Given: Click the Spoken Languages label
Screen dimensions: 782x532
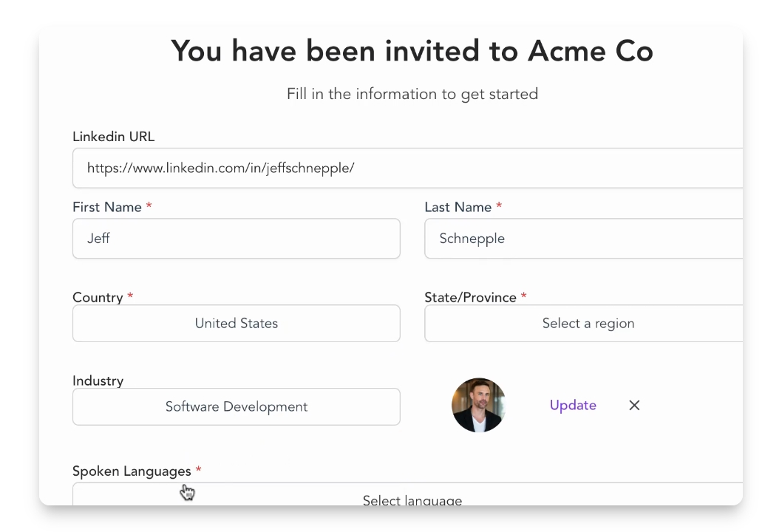Looking at the screenshot, I should coord(132,471).
